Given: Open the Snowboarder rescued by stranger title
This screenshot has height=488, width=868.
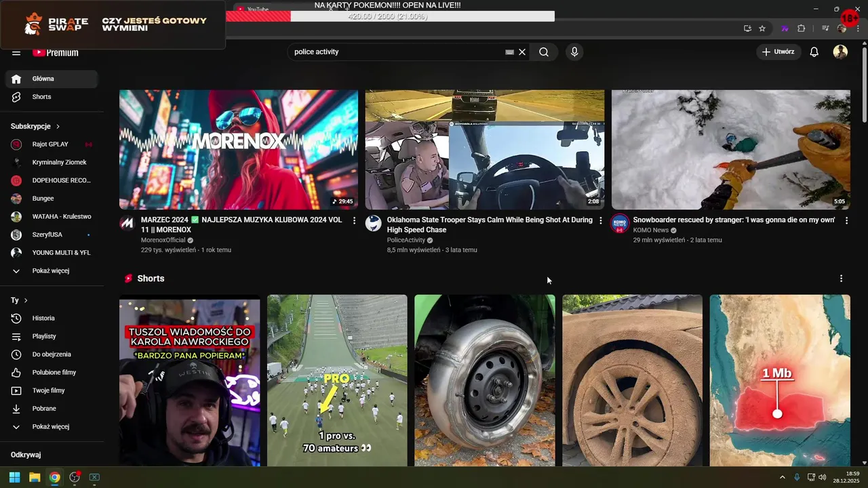Looking at the screenshot, I should coord(734,220).
